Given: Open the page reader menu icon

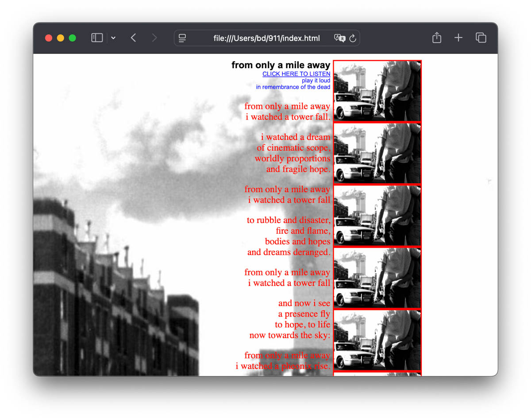Looking at the screenshot, I should pos(182,39).
